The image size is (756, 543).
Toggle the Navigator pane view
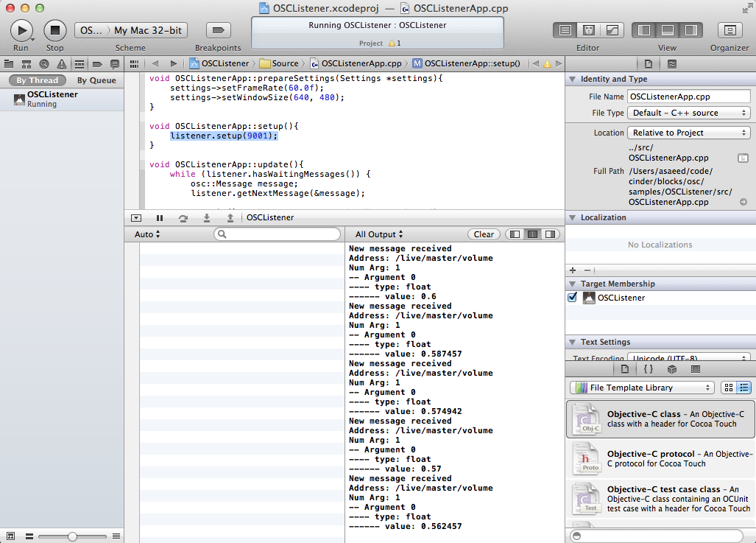click(643, 30)
